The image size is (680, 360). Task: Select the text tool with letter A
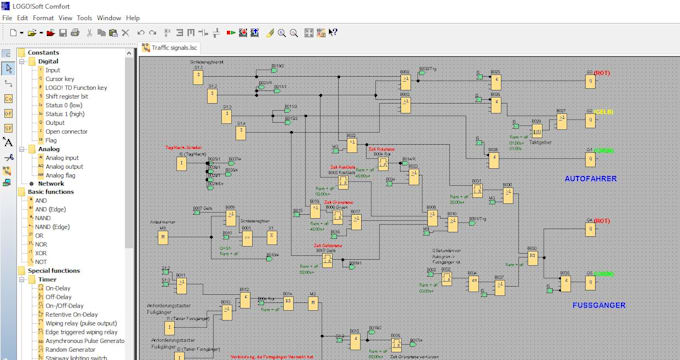(8, 142)
